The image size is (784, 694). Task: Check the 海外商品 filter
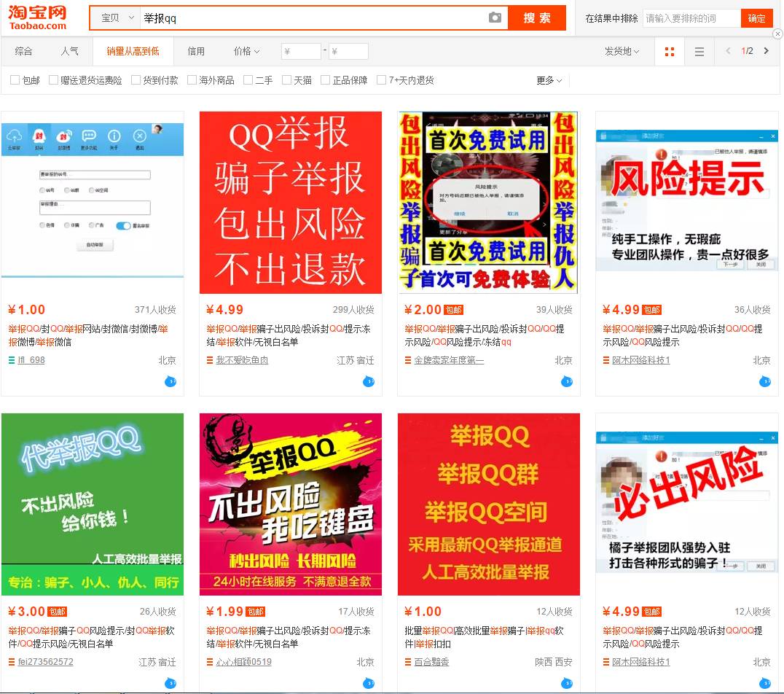coord(192,80)
